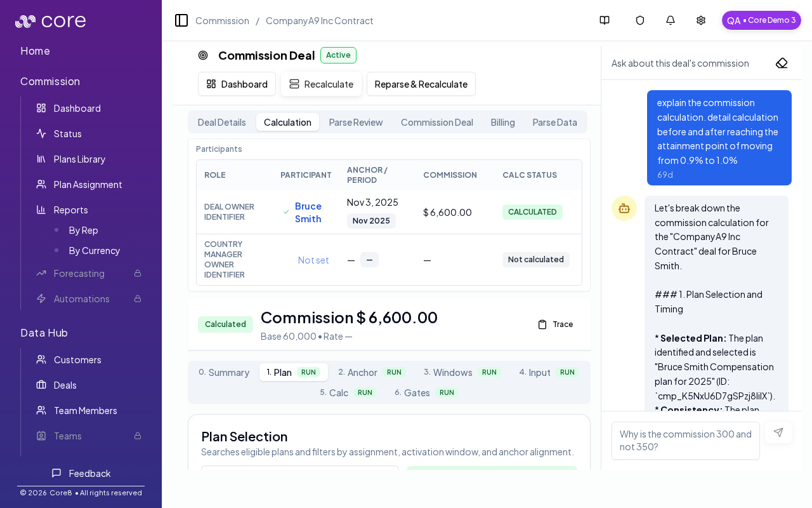Clear chat with the eraser icon

[782, 63]
